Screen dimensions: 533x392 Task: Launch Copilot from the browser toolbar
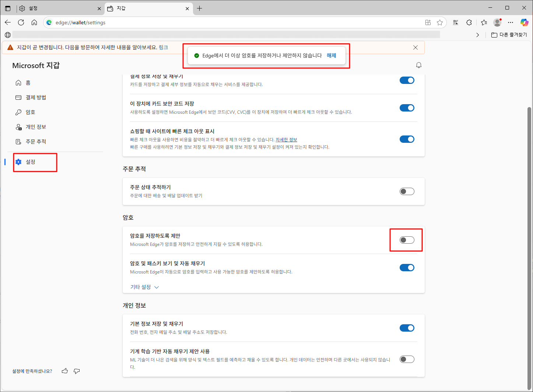pos(524,22)
